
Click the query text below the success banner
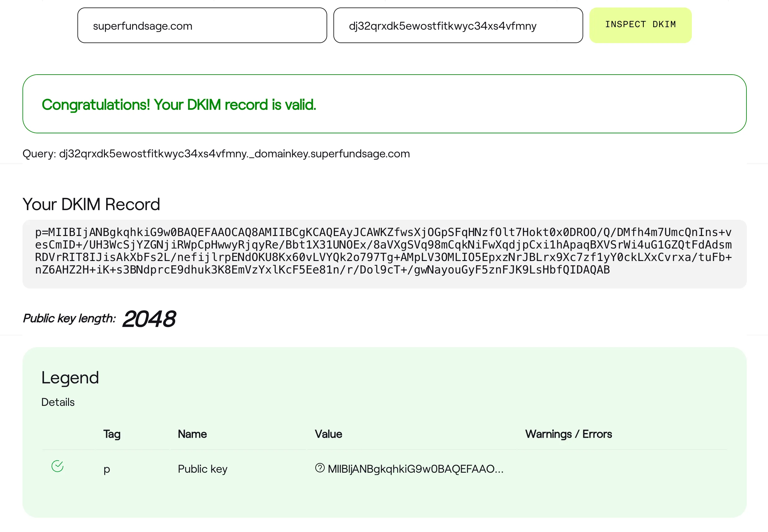click(x=216, y=154)
